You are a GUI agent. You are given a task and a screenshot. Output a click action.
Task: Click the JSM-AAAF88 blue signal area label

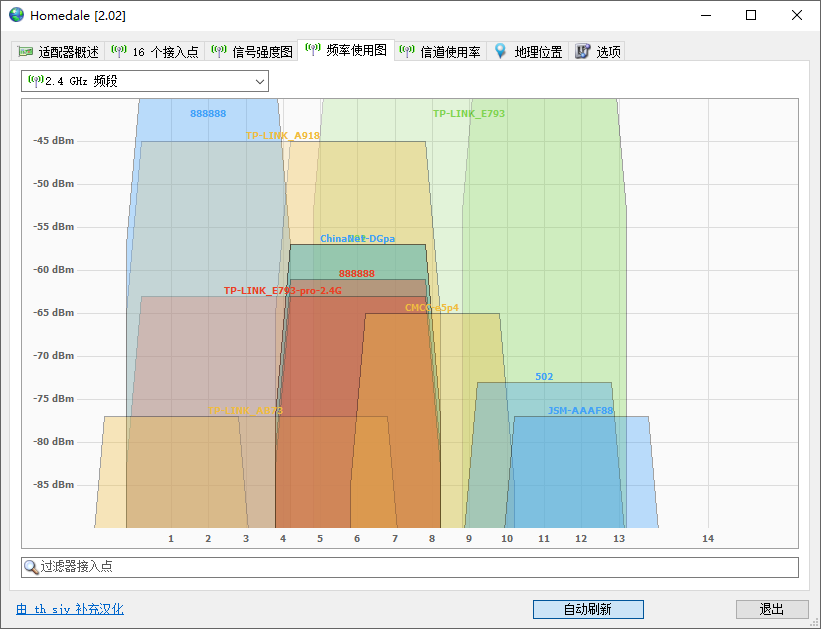click(580, 411)
